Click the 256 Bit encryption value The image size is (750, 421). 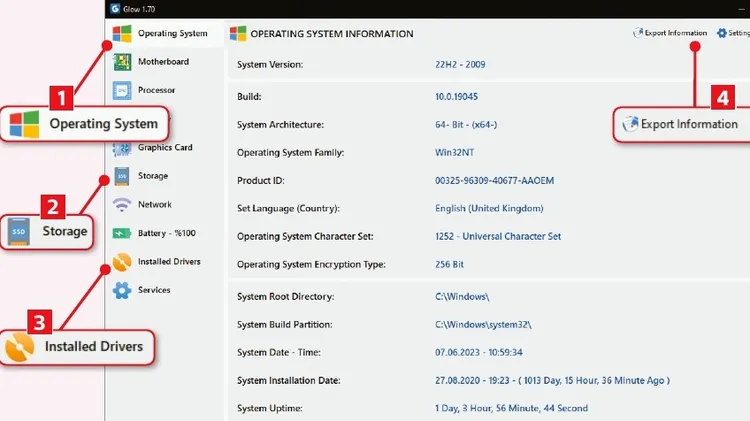pos(449,264)
